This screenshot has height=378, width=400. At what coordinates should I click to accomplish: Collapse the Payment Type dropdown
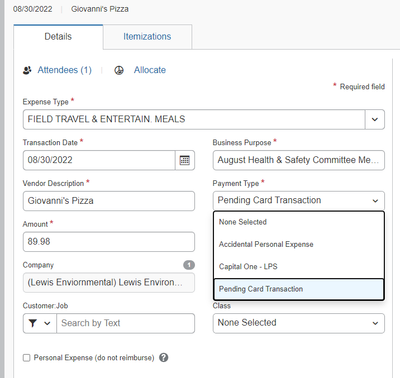point(375,201)
